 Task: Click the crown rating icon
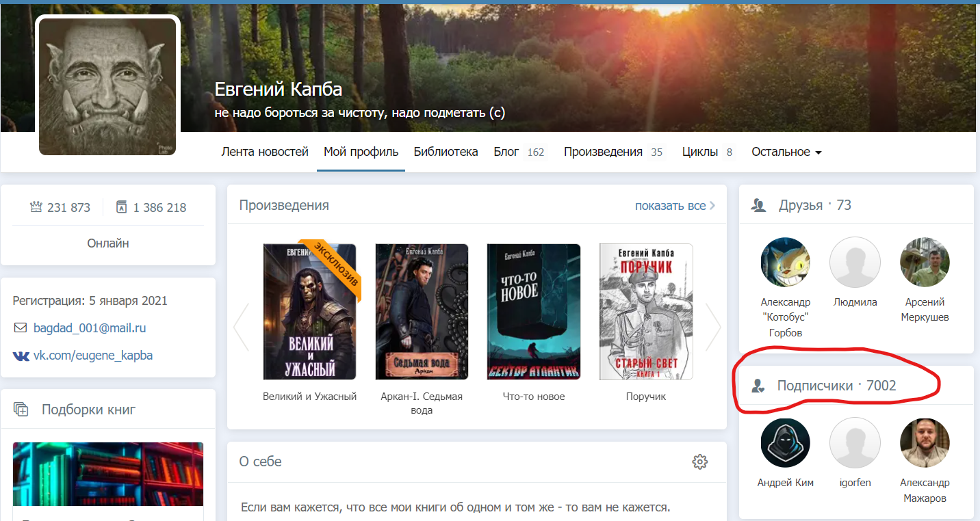(x=36, y=207)
